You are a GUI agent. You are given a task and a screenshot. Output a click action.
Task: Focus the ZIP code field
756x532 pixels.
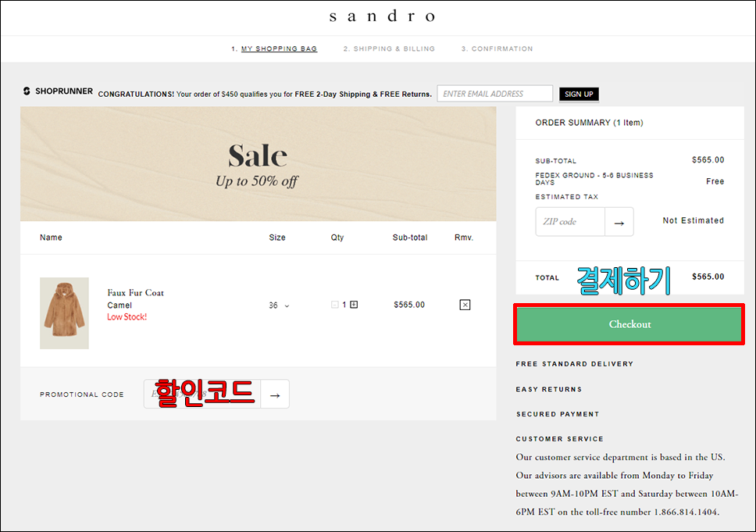pyautogui.click(x=570, y=221)
